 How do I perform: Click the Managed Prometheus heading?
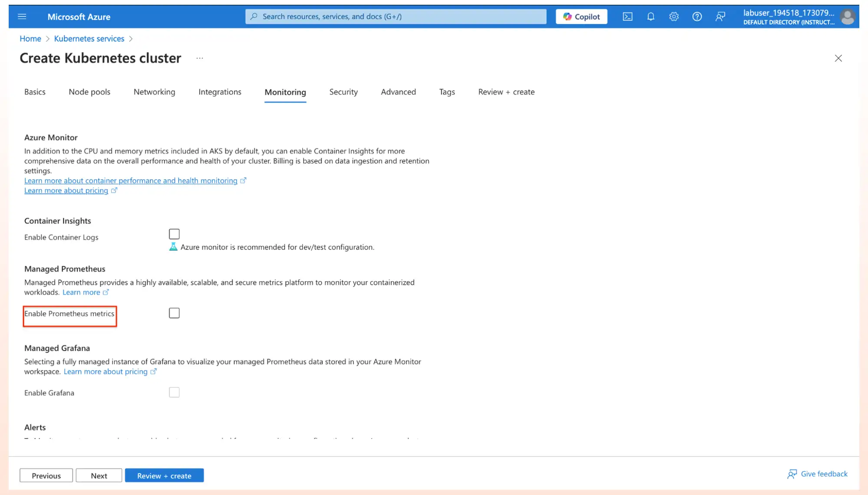point(65,269)
